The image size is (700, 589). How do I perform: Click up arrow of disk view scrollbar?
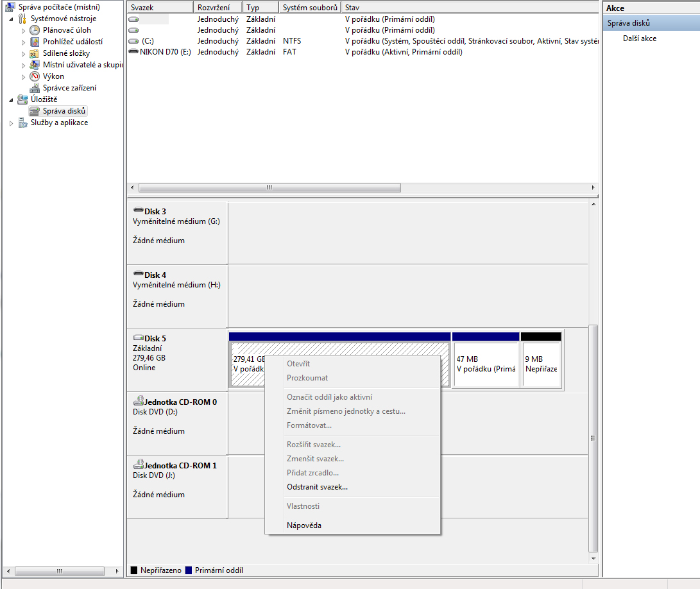click(x=593, y=205)
